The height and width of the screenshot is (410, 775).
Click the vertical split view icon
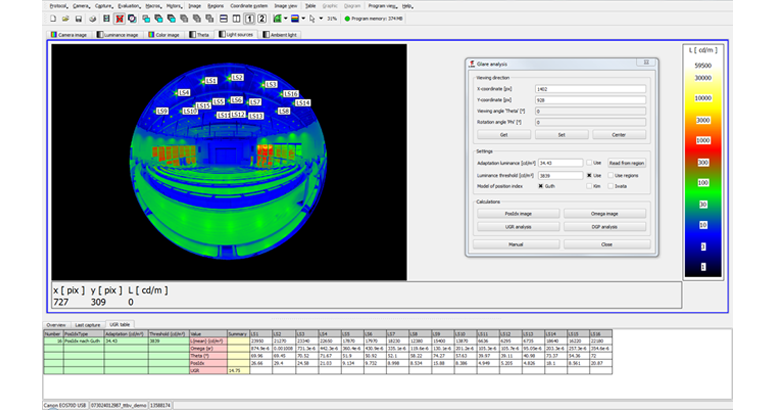[236, 19]
